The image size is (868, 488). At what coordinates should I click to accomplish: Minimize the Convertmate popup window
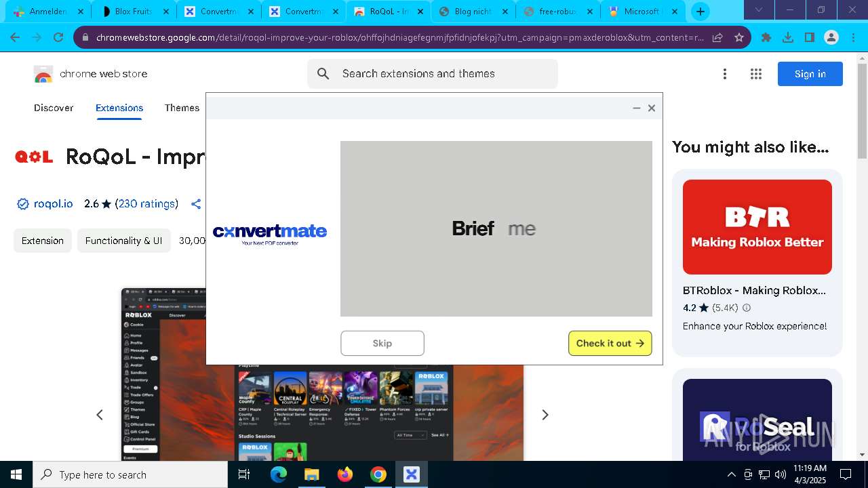(x=637, y=108)
